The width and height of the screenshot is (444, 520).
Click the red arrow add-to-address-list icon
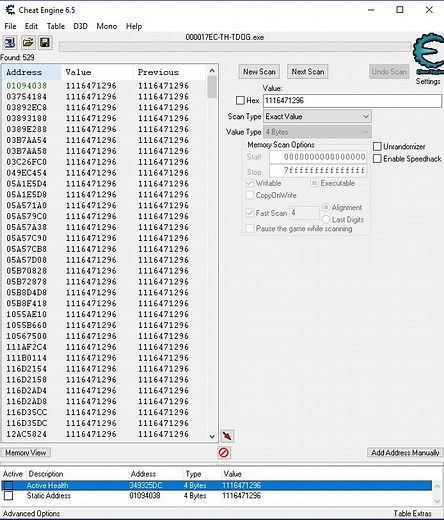tap(227, 436)
